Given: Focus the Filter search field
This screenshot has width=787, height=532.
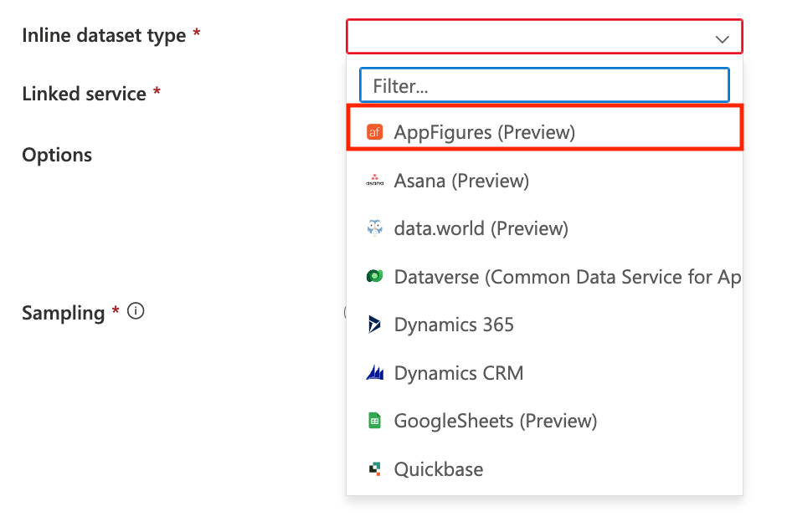Looking at the screenshot, I should [544, 85].
